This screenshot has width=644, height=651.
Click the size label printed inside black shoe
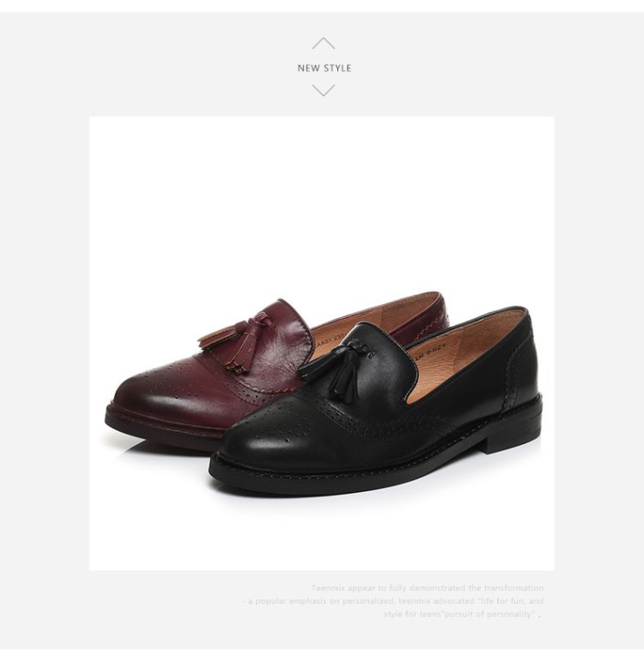coord(428,350)
